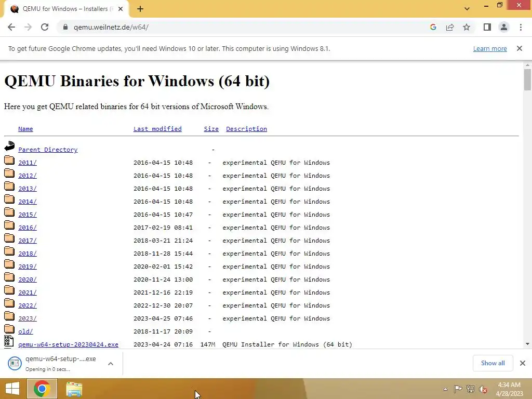Open the 2016/ folder link
Screen dimensions: 532x399
[28, 228]
